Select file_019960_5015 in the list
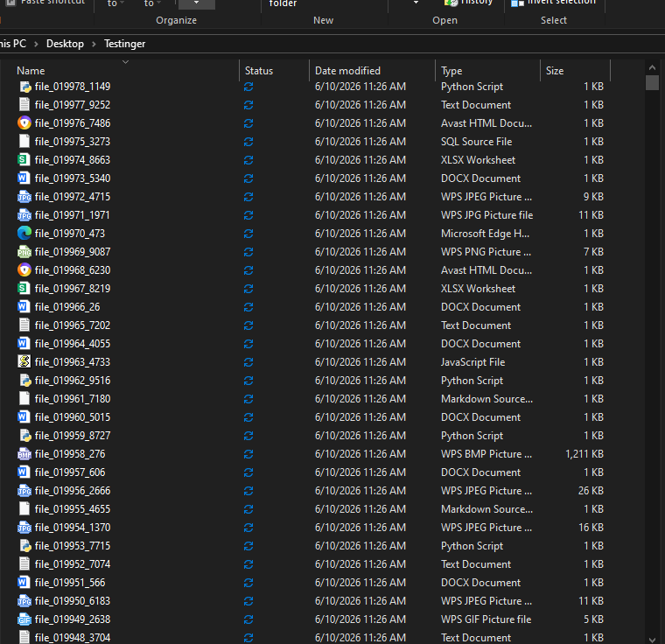Image resolution: width=665 pixels, height=644 pixels. pyautogui.click(x=73, y=417)
